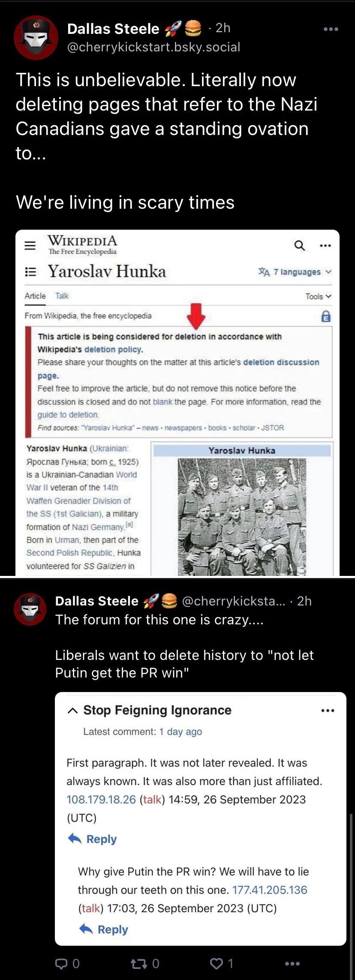Tap Dallas Steele's large profile avatar
The image size is (355, 980).
[36, 38]
